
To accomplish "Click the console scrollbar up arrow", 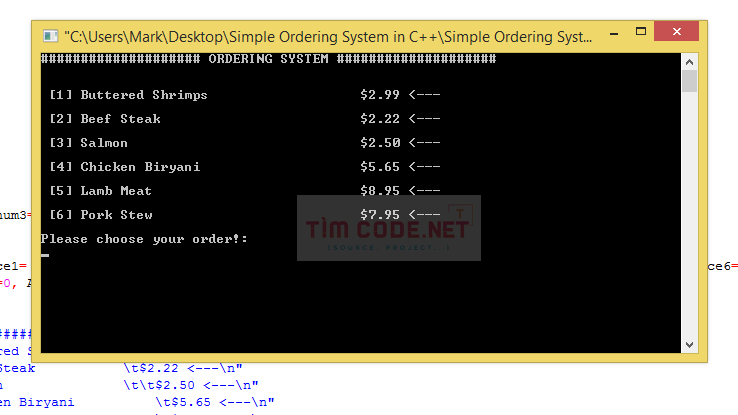I will pos(690,62).
